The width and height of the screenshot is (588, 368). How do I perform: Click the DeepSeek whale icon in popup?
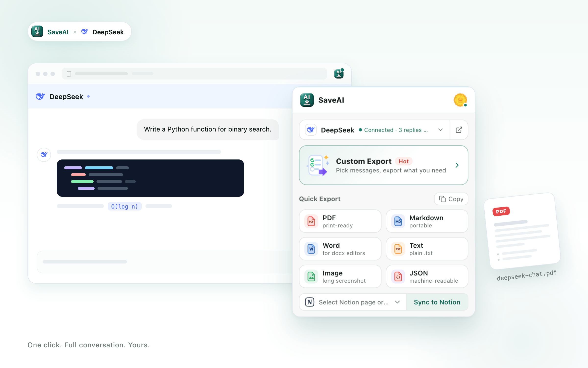[x=311, y=130]
